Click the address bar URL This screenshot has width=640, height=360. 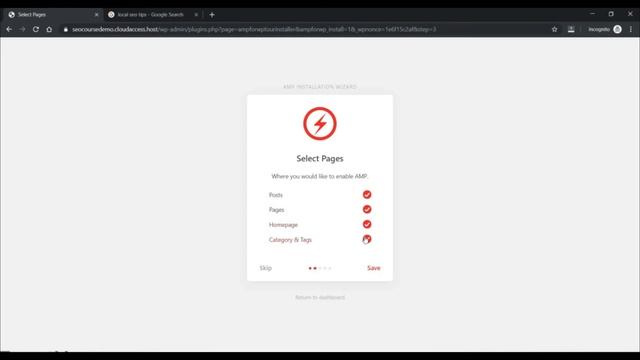[x=254, y=29]
